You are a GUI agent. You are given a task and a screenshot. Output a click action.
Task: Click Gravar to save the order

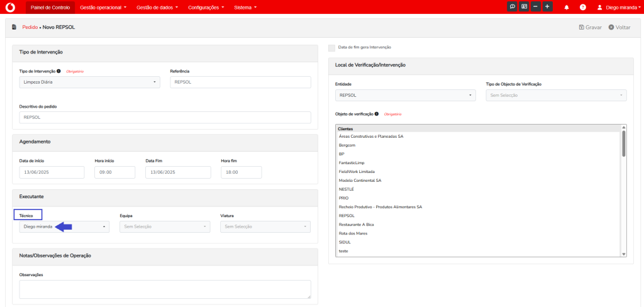pos(590,27)
